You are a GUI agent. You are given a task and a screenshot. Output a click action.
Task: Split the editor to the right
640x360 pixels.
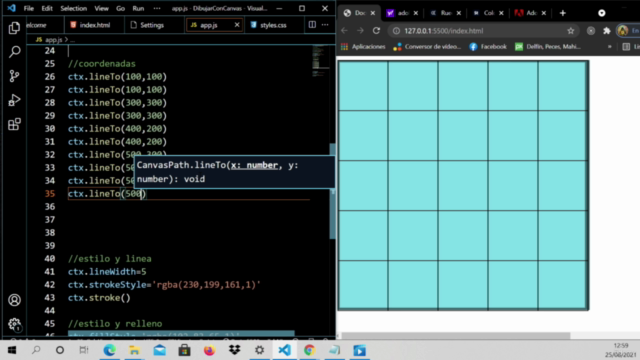click(x=312, y=25)
